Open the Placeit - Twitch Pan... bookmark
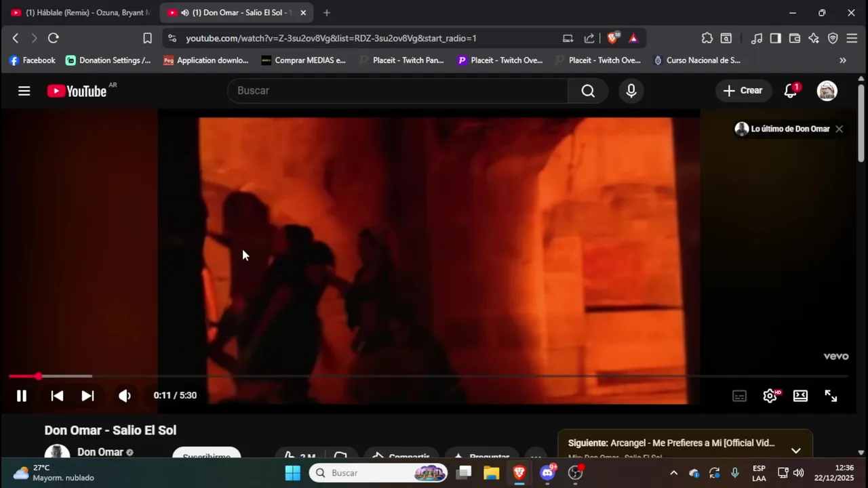Viewport: 868px width, 488px height. 401,60
